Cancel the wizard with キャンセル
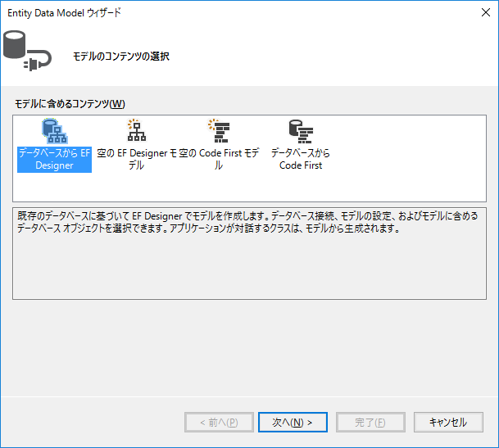 (448, 423)
